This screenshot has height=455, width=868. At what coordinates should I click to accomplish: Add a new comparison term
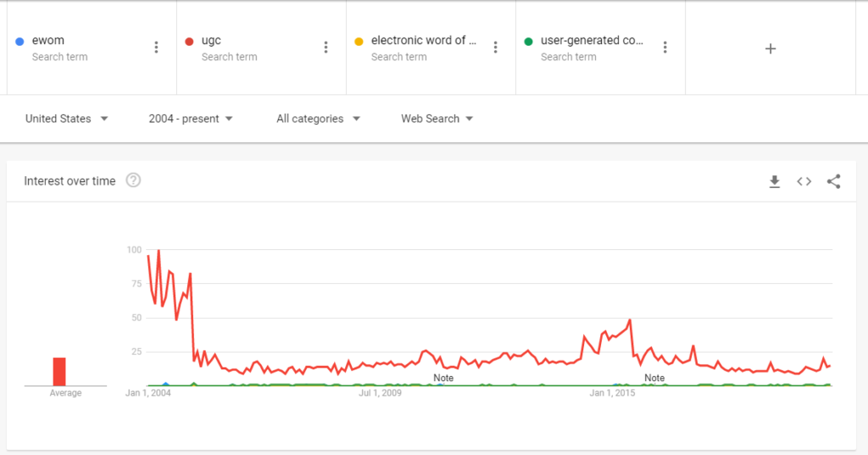(x=770, y=48)
